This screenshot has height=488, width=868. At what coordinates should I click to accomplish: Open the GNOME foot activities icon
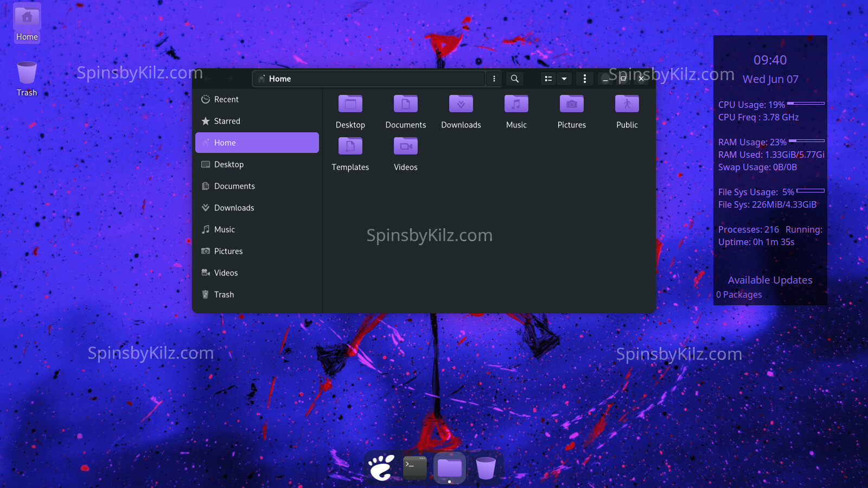tap(381, 467)
